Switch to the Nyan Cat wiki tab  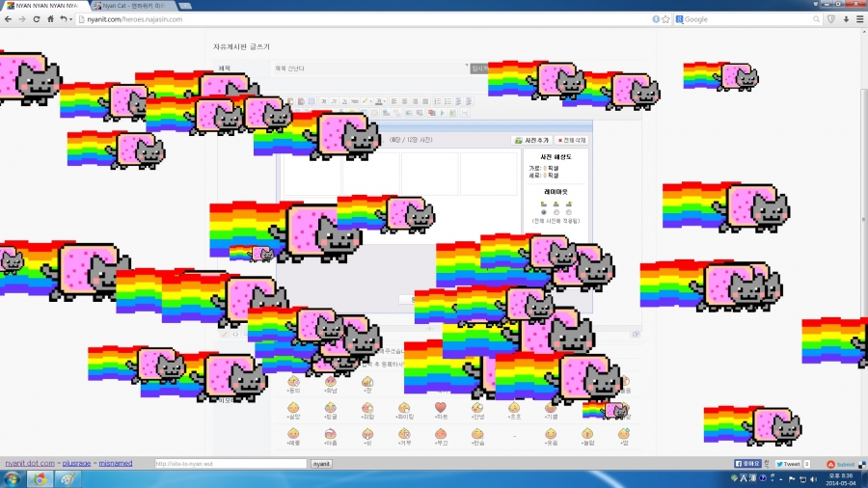coord(133,6)
